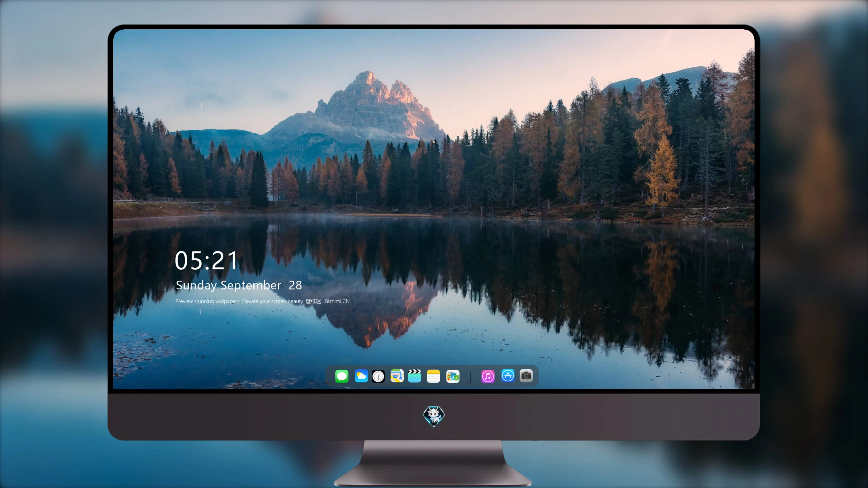Click the dragon mascot logo below the screen
Viewport: 868px width, 488px height.
(434, 416)
